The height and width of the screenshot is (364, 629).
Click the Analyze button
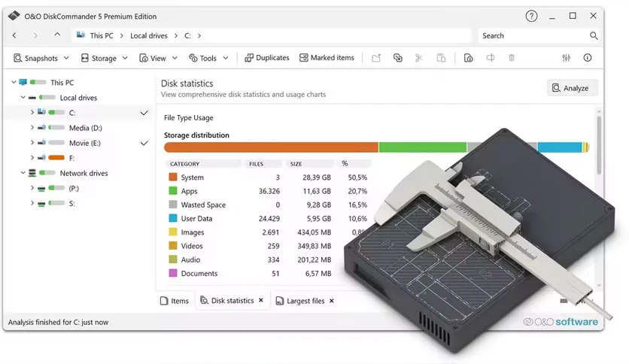pyautogui.click(x=572, y=88)
